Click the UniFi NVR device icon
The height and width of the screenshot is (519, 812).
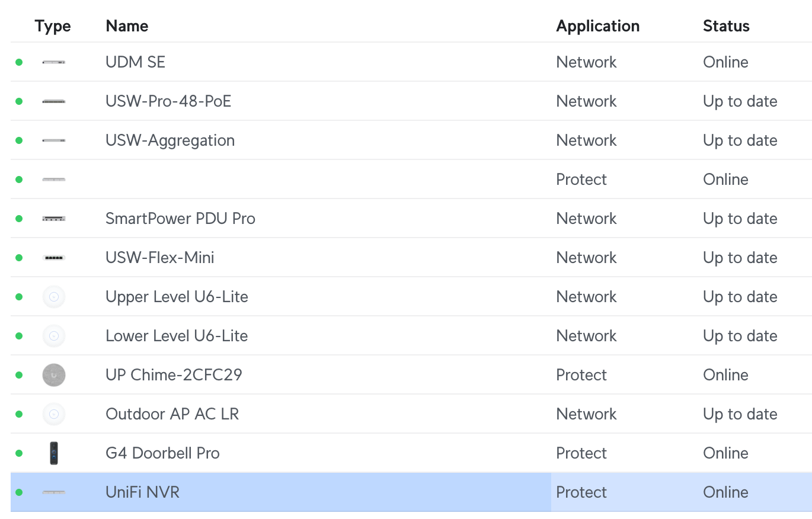coord(54,492)
